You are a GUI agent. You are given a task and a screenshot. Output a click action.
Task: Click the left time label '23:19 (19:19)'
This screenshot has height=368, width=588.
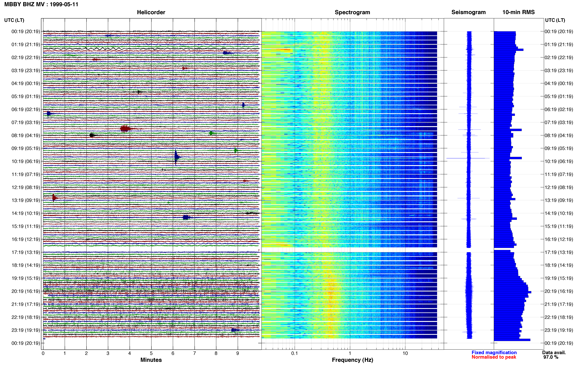(26, 330)
